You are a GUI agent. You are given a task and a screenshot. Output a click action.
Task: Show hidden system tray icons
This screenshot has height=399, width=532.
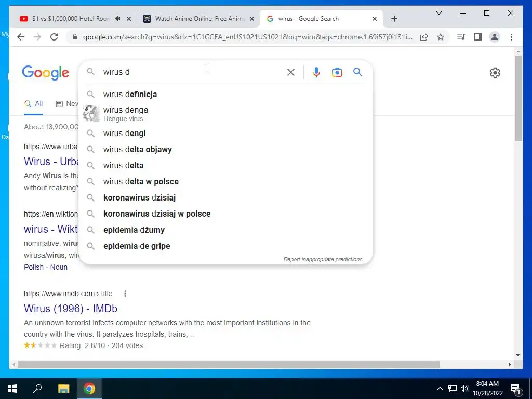[x=440, y=389]
